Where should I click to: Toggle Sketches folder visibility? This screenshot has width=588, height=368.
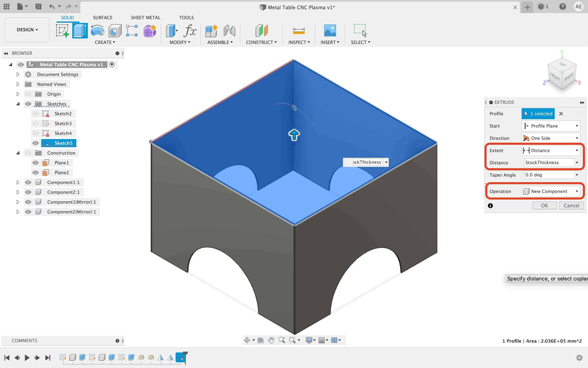pyautogui.click(x=28, y=104)
